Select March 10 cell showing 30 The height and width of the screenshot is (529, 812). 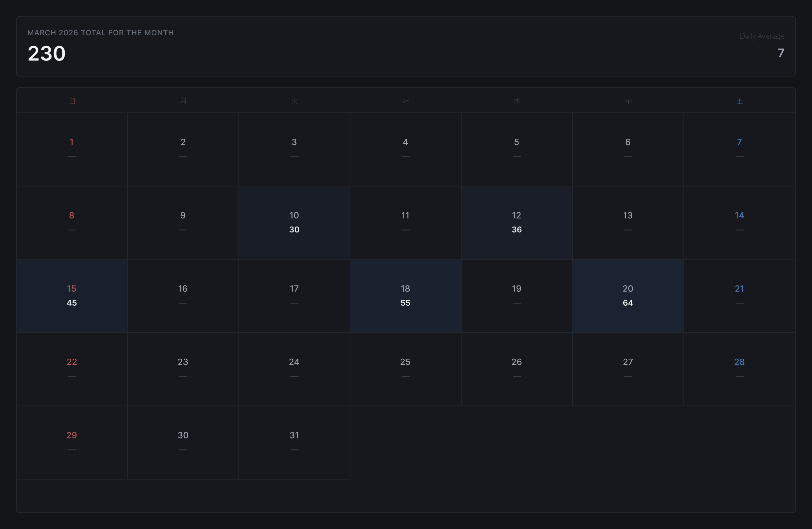coord(294,222)
